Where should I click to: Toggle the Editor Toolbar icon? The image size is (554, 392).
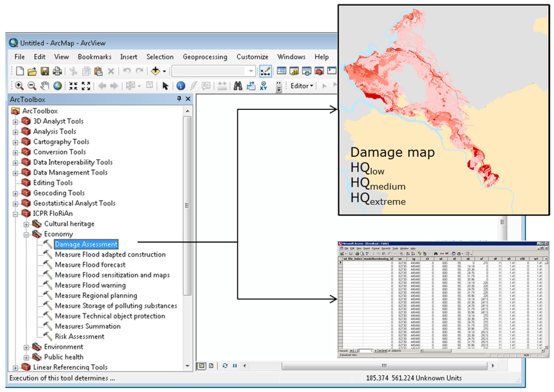(265, 71)
